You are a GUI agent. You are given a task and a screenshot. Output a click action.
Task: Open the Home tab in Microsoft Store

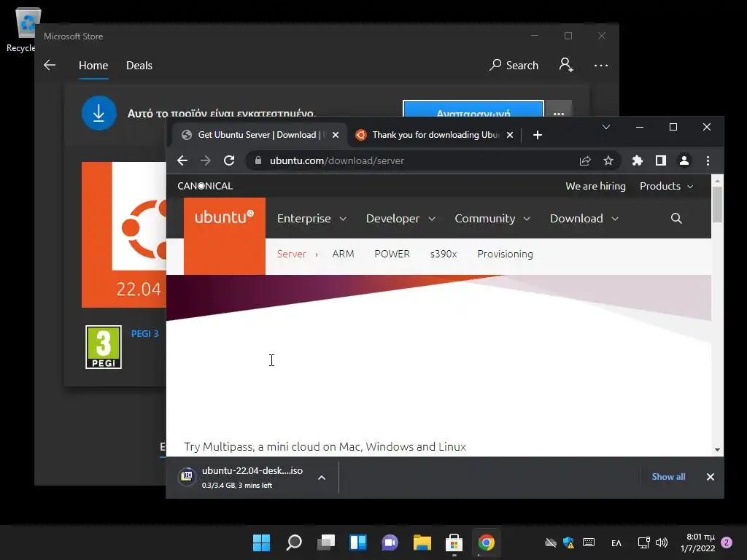click(x=93, y=66)
